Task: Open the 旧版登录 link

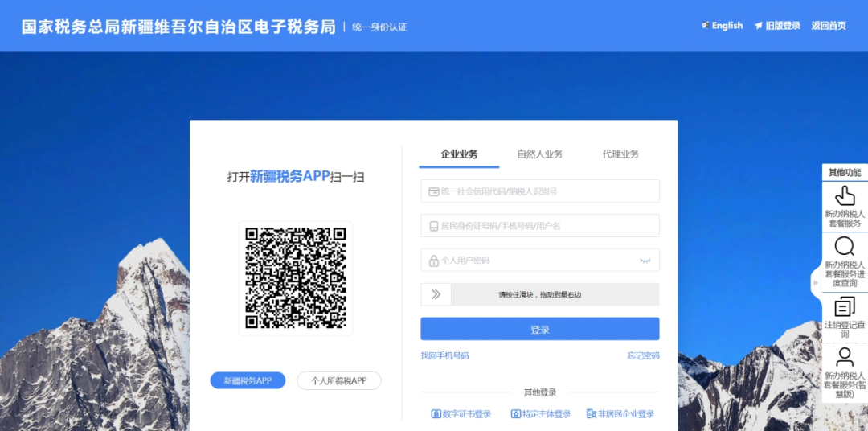Action: coord(777,26)
